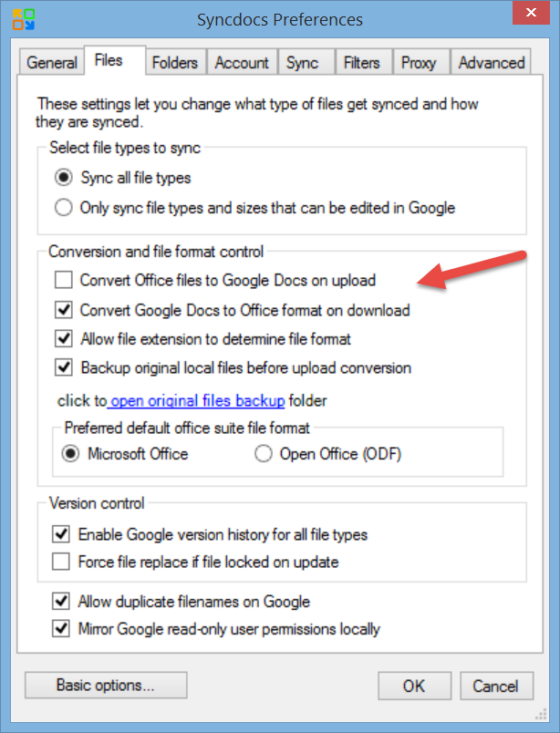Viewport: 560px width, 733px height.
Task: Open original files backup folder link
Action: click(x=197, y=401)
